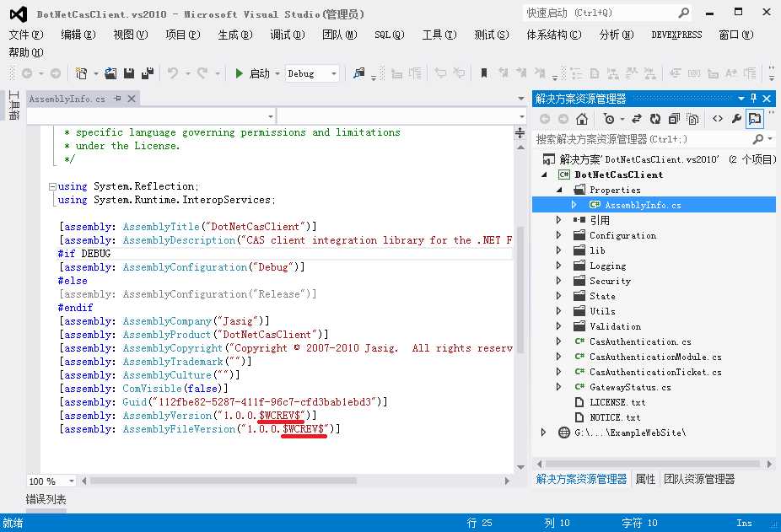This screenshot has width=781, height=532.
Task: Click the navigate backward toolbar arrow
Action: click(x=27, y=73)
